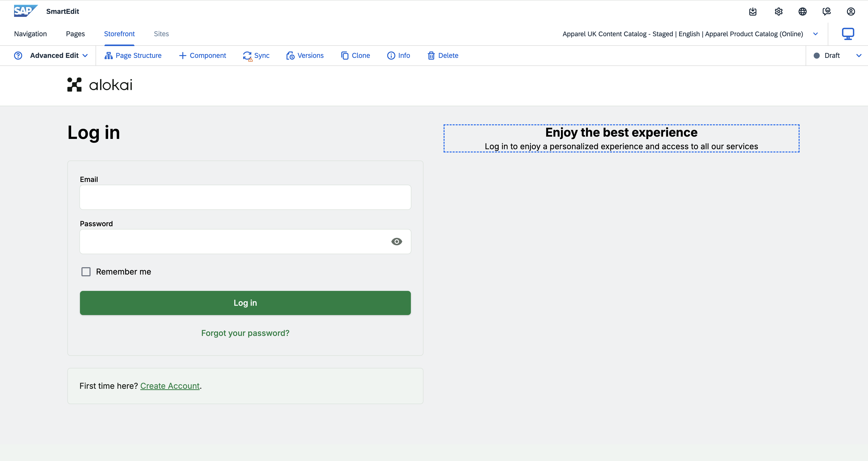Open the Forgot your password link

click(x=245, y=333)
